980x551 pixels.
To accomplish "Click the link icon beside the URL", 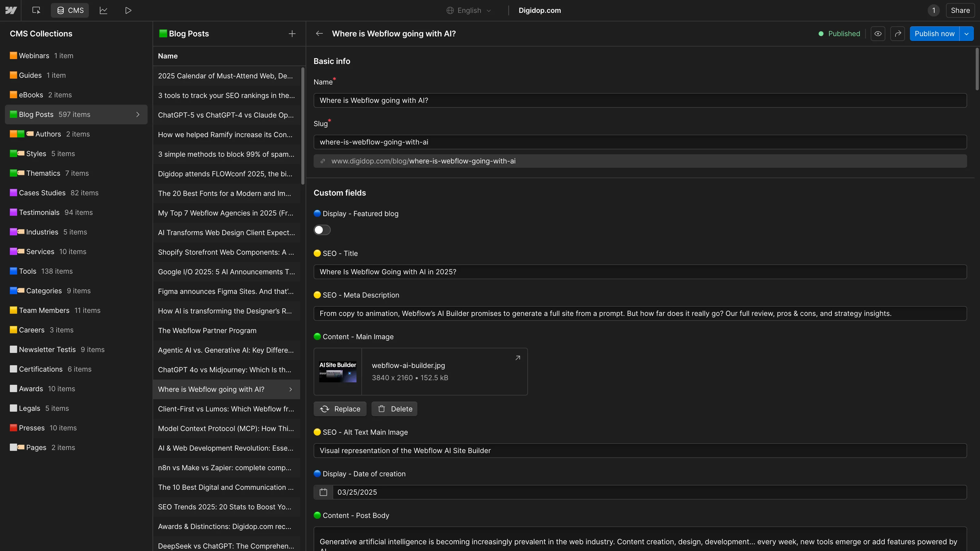I will [x=322, y=161].
